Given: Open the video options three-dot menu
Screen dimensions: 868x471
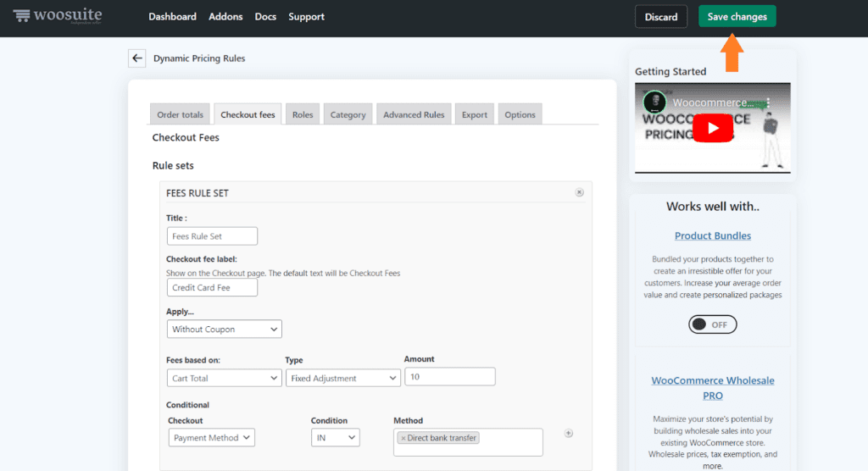Looking at the screenshot, I should (x=768, y=103).
